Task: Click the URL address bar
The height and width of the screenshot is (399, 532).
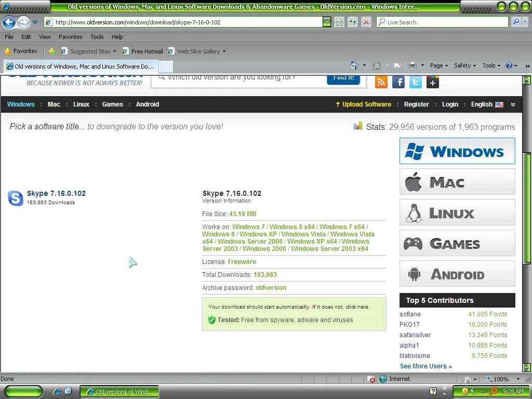Action: pos(183,22)
